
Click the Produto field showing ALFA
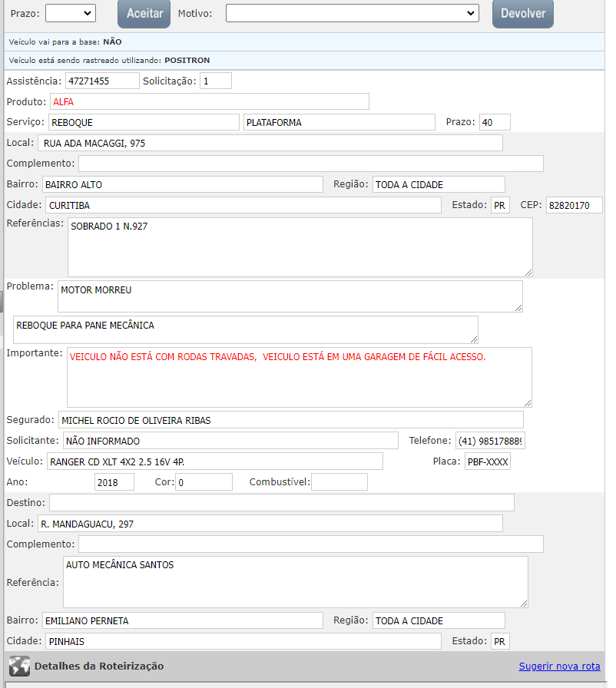coord(210,101)
